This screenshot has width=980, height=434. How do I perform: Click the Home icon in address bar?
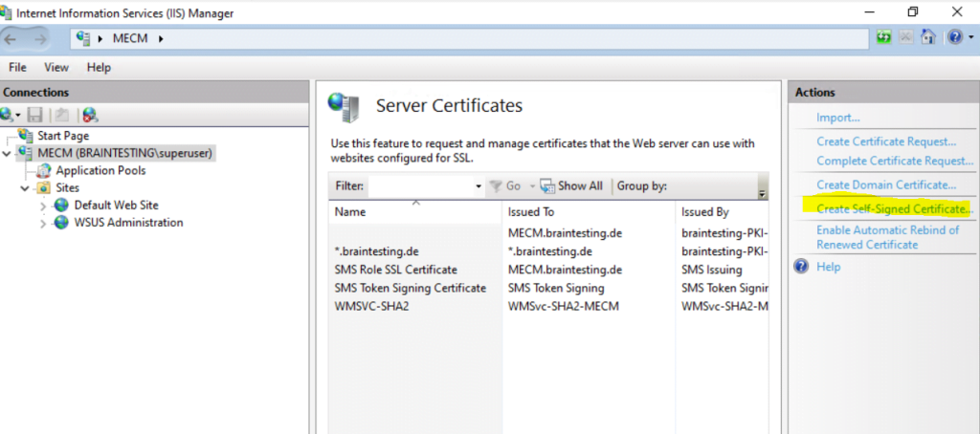[x=928, y=37]
